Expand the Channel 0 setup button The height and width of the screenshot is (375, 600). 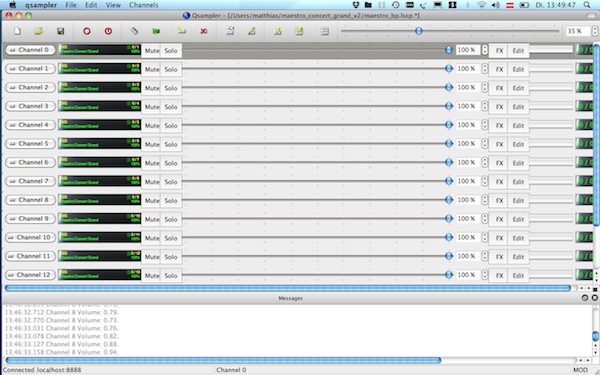point(30,50)
